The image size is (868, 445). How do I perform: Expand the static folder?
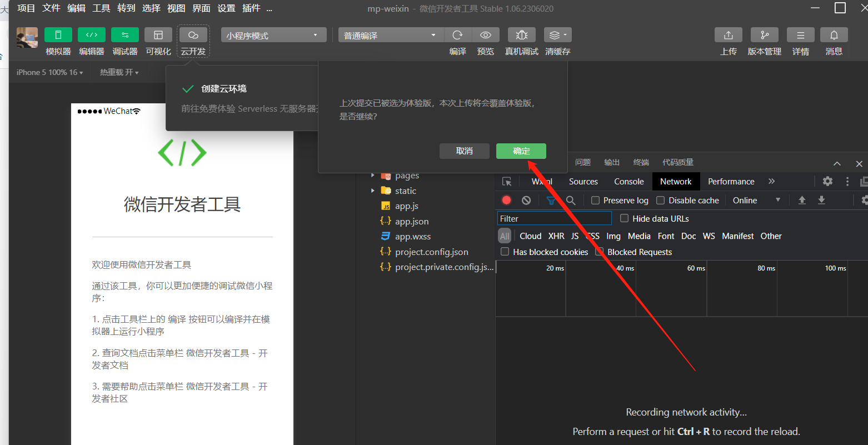(373, 191)
